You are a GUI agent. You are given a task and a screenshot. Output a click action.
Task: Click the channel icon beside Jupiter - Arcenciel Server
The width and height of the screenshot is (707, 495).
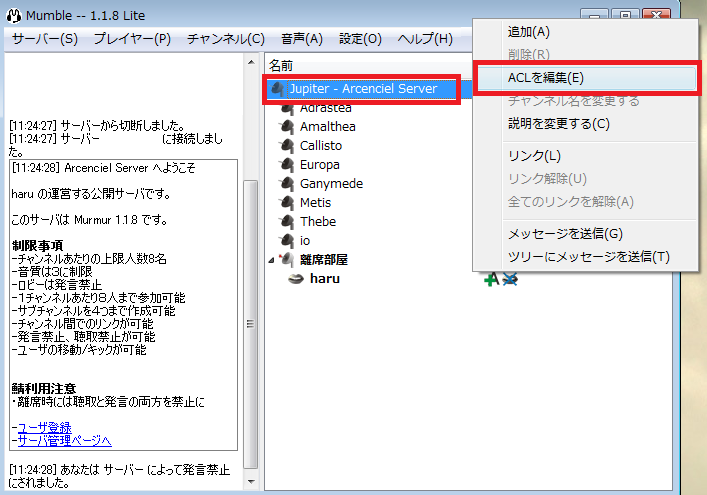tap(276, 89)
